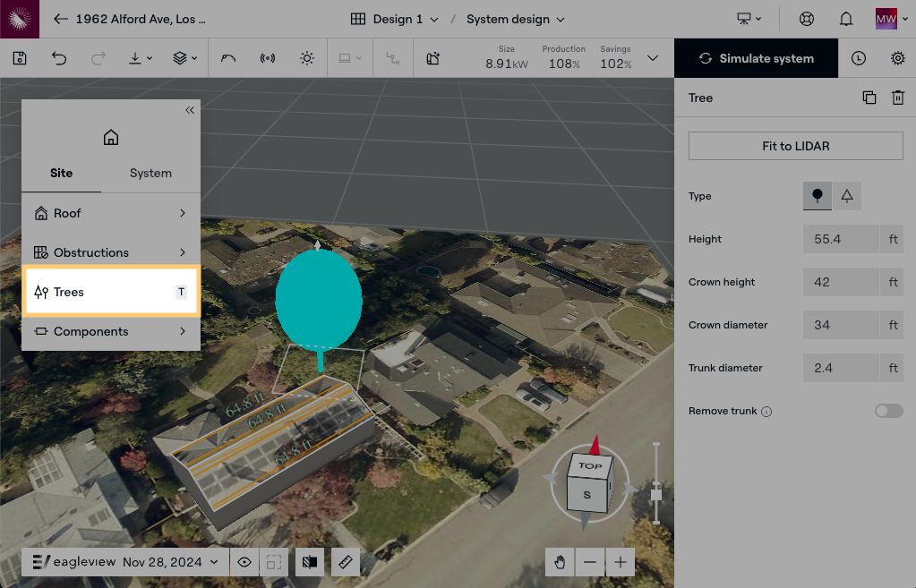Click the save design icon

20,58
